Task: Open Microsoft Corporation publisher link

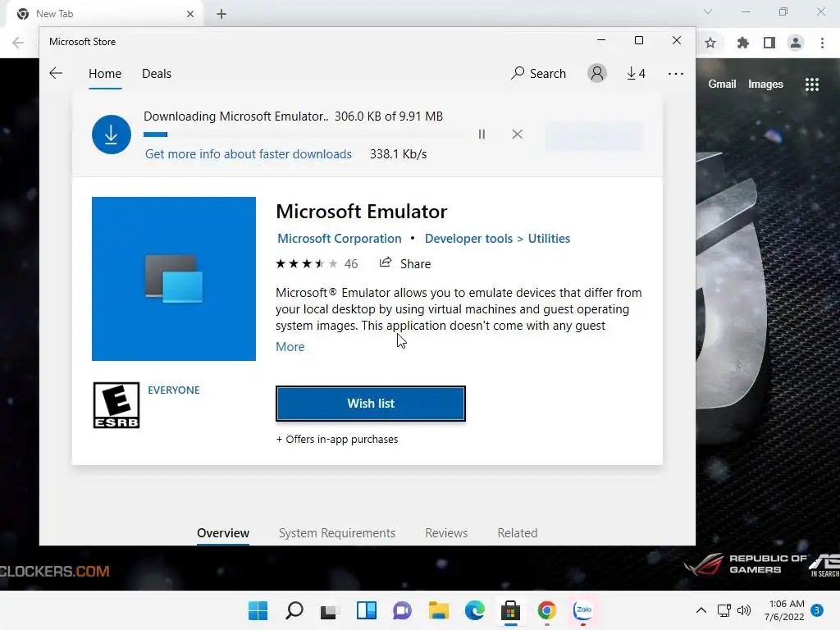Action: pos(339,239)
